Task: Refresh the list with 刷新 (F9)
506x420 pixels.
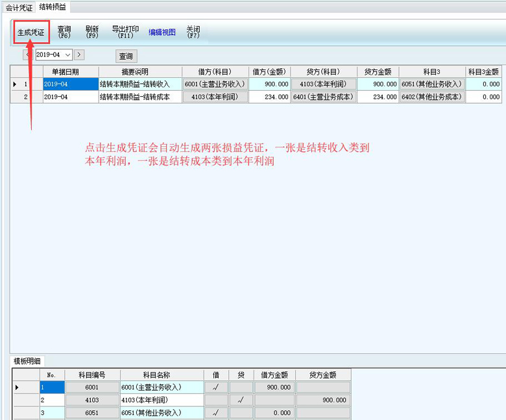Action: [91, 32]
